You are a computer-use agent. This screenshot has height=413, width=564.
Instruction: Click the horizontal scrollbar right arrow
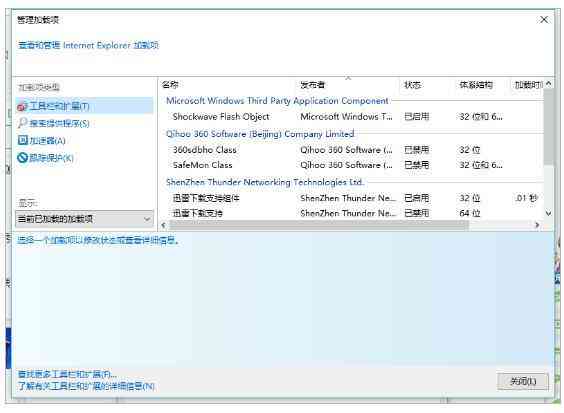(537, 225)
